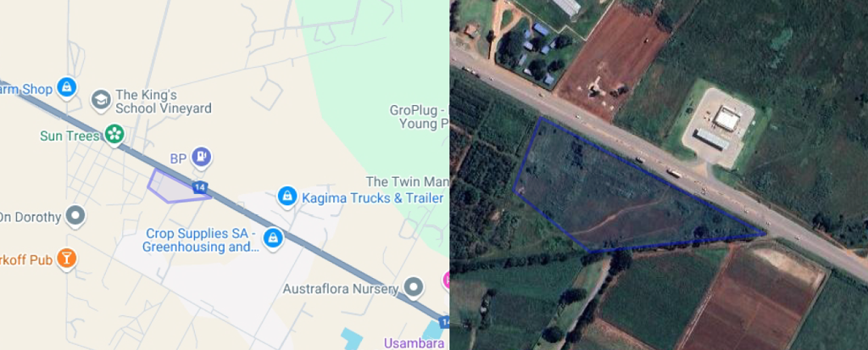The height and width of the screenshot is (350, 868).
Task: Select the purple highlighted plot on map
Action: tap(175, 187)
